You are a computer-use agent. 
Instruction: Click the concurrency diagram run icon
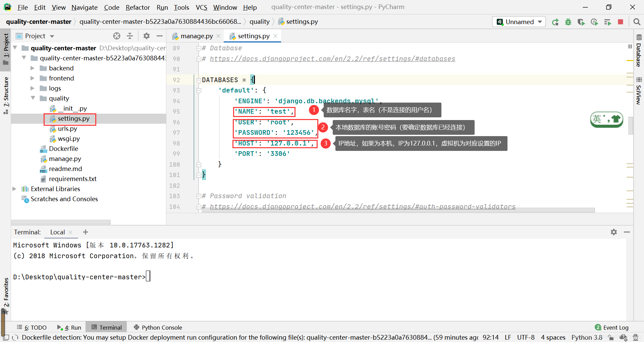pos(607,22)
